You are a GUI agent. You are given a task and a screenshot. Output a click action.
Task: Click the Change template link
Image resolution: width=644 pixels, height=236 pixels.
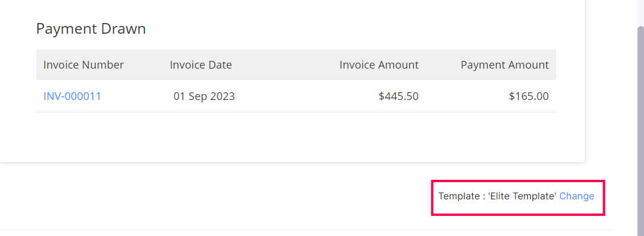pos(576,196)
